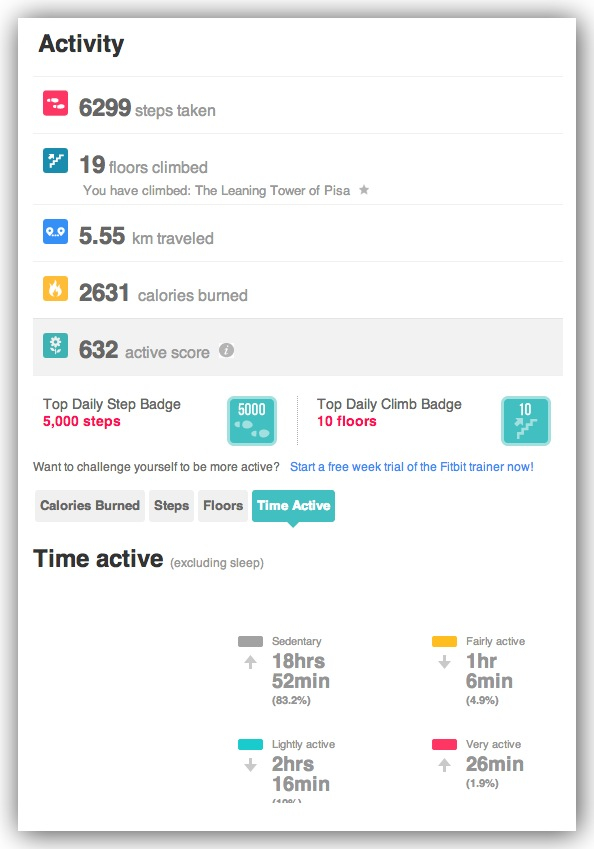This screenshot has width=594, height=849.
Task: Switch to the Steps tab
Action: pyautogui.click(x=171, y=506)
